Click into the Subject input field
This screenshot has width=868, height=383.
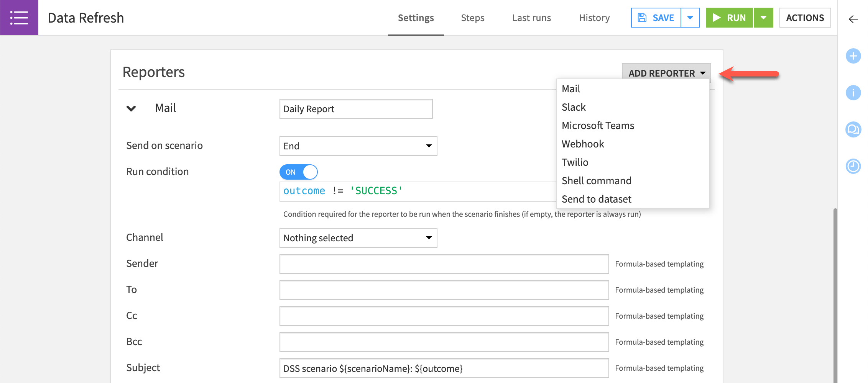(x=444, y=368)
